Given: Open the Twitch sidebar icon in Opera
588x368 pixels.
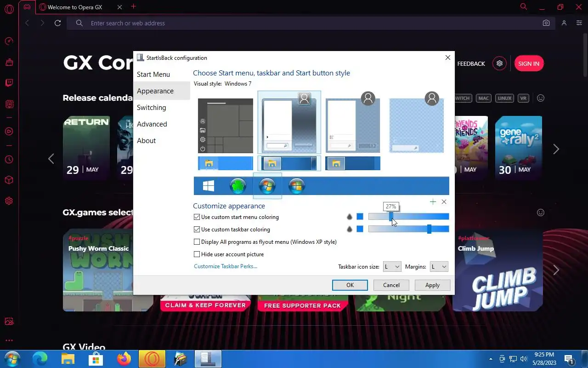Looking at the screenshot, I should (x=9, y=83).
